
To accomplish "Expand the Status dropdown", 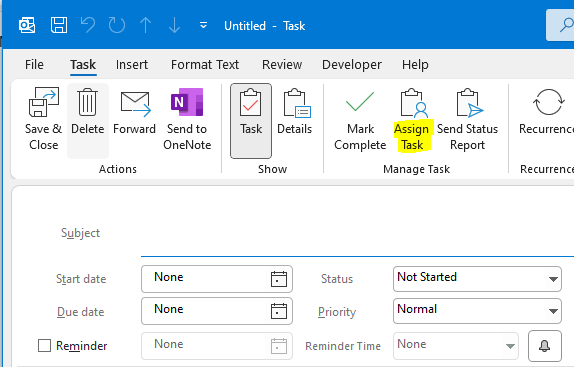I will coord(553,279).
